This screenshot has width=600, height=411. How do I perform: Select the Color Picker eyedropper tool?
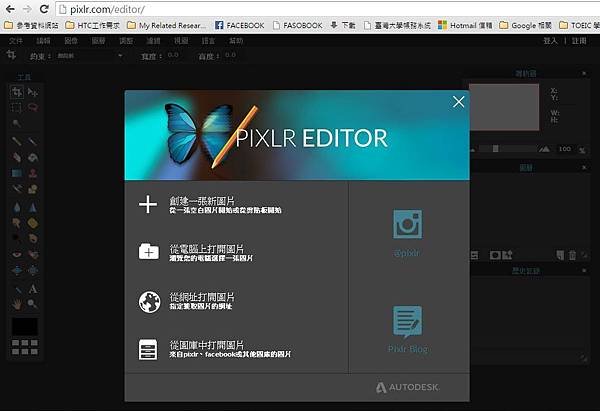pyautogui.click(x=16, y=289)
